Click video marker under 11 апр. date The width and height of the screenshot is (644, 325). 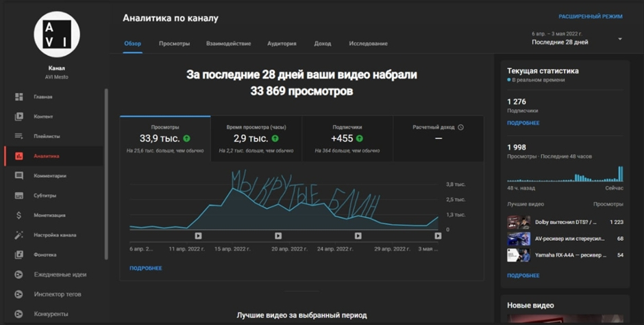pos(199,235)
